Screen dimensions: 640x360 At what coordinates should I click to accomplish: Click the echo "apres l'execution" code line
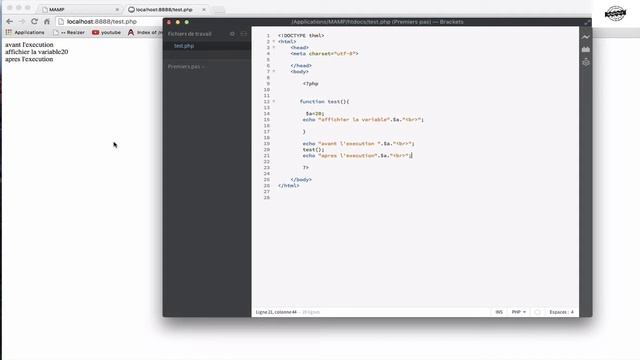[x=357, y=156]
